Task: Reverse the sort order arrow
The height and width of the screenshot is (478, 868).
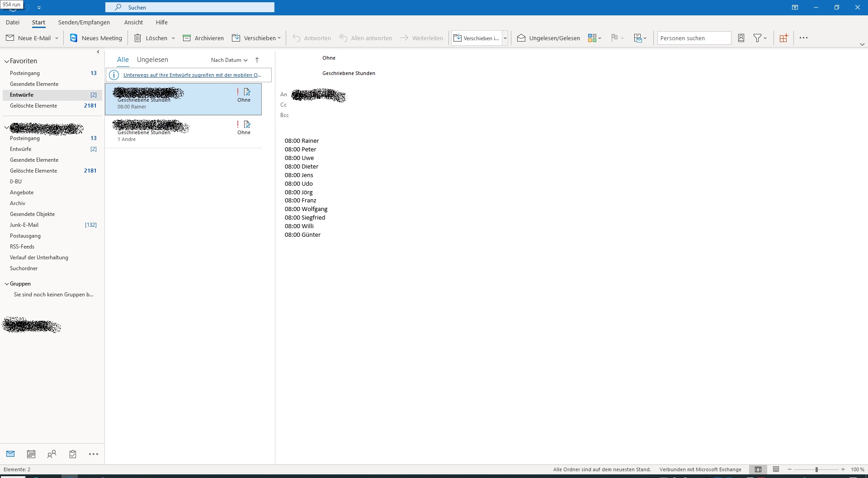Action: (257, 60)
